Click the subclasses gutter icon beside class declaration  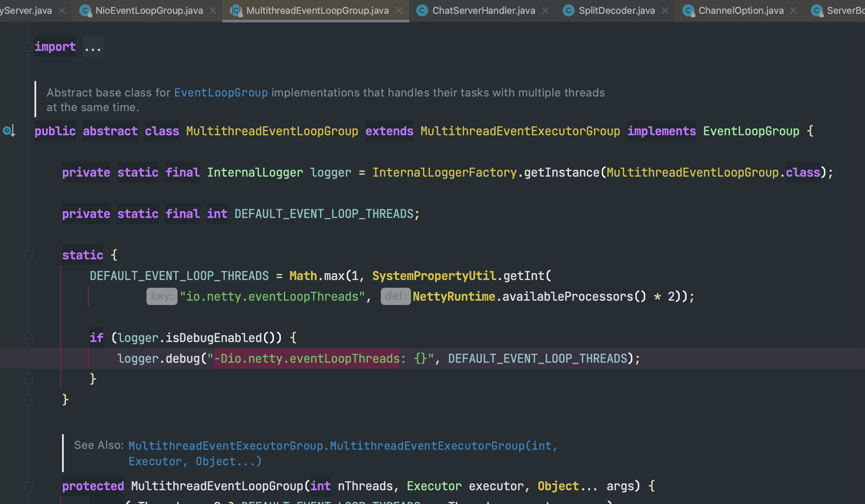[9, 131]
